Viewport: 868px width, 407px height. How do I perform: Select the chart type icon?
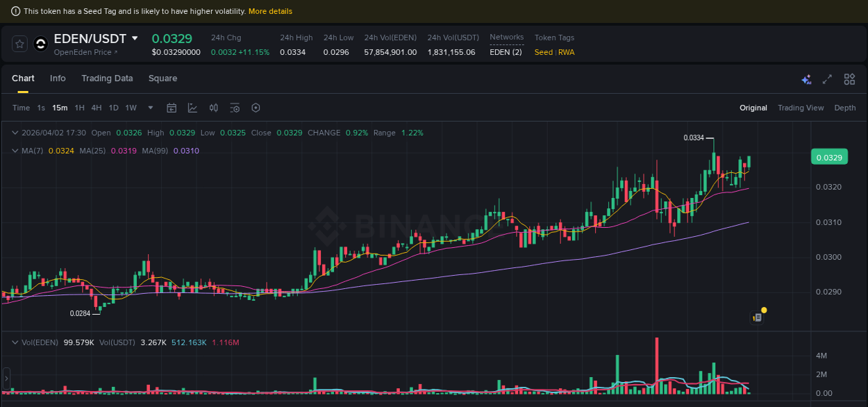pyautogui.click(x=192, y=108)
